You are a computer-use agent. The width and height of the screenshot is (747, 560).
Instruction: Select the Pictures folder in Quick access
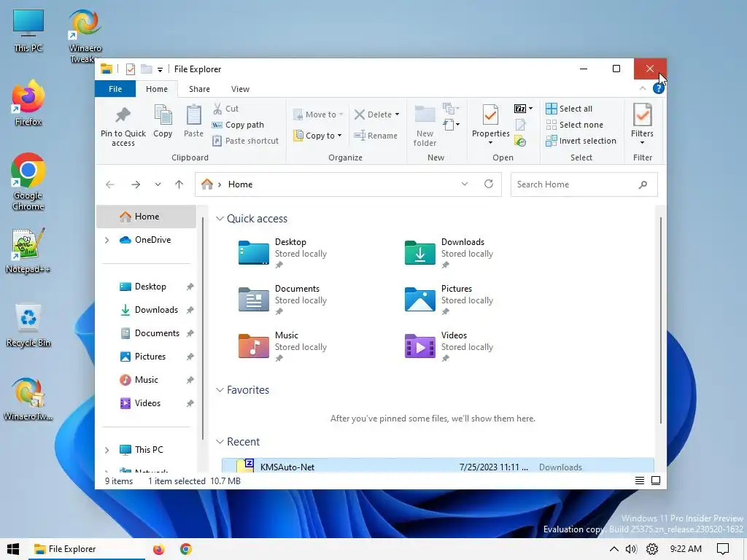tap(449, 300)
